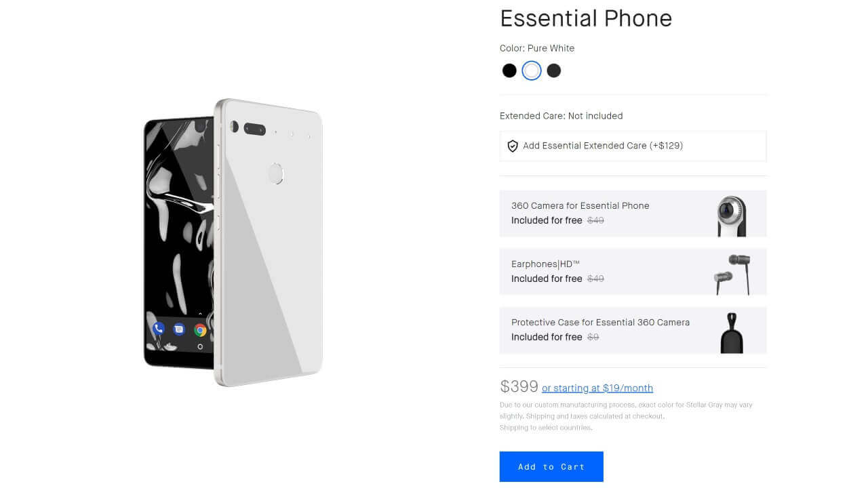Screen dimensions: 868x488
Task: Select 'Protective Case for Essential 360 Camera' text
Action: (x=600, y=322)
